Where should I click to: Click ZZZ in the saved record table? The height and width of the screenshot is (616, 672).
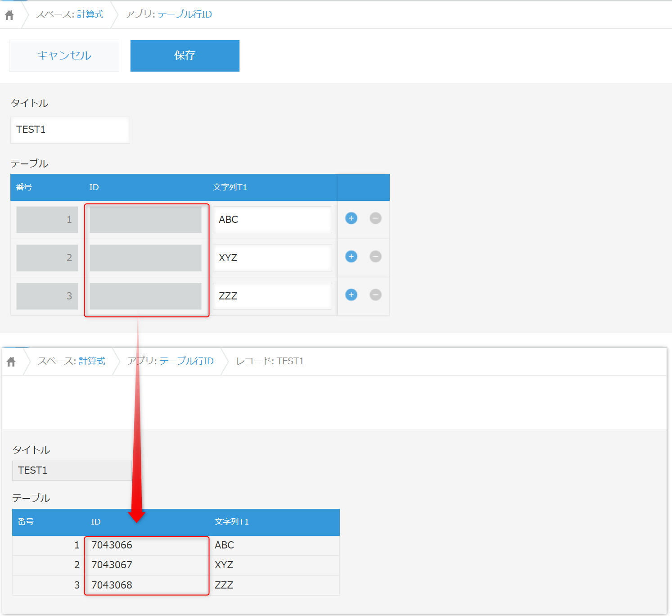point(224,585)
